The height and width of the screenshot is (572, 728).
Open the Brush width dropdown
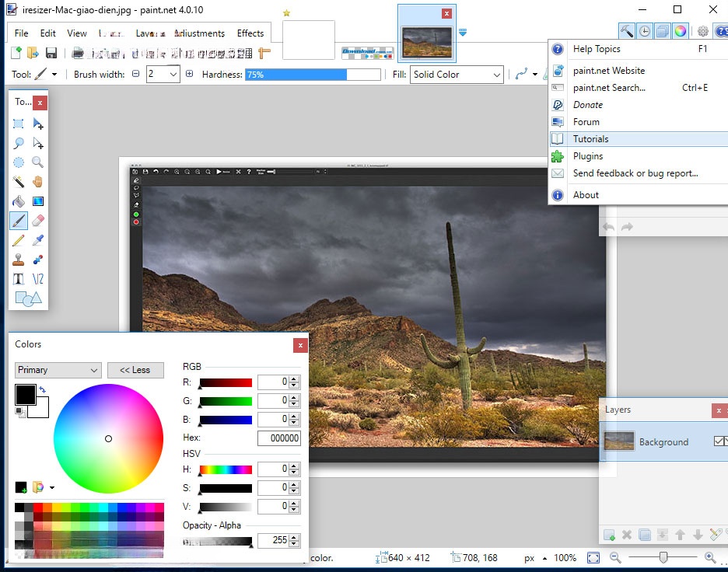tap(173, 75)
